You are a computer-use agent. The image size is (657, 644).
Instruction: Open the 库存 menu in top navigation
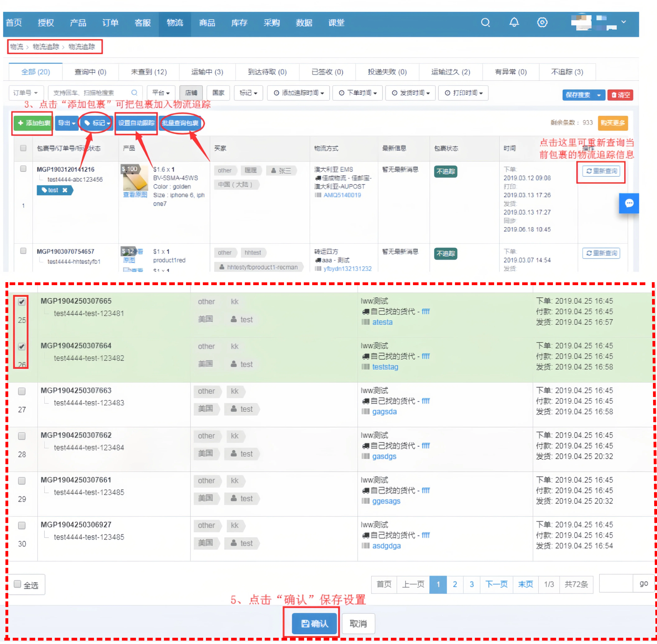[x=239, y=23]
